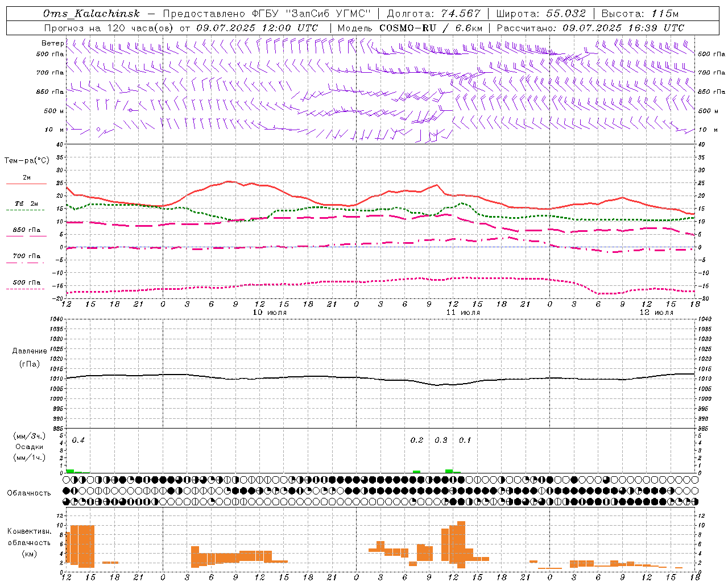Click the dashed sample line under 'Td 2м' legend
Viewport: 728px width, 582px height.
[25, 210]
